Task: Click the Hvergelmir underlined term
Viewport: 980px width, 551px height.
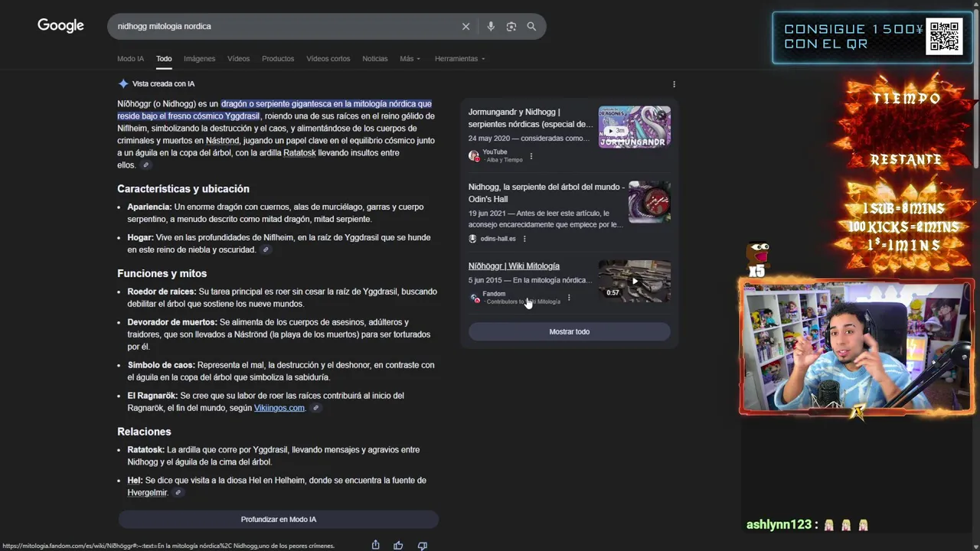Action: coord(147,493)
